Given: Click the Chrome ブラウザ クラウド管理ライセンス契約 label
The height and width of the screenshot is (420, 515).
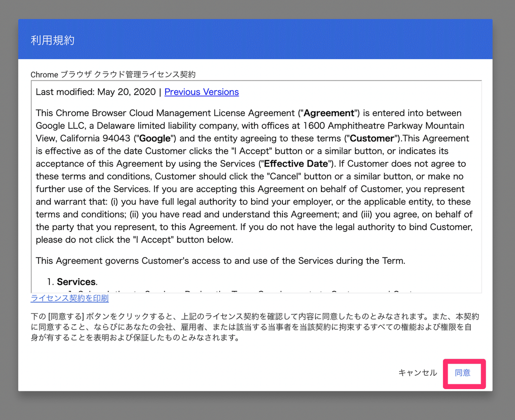Looking at the screenshot, I should (x=113, y=74).
